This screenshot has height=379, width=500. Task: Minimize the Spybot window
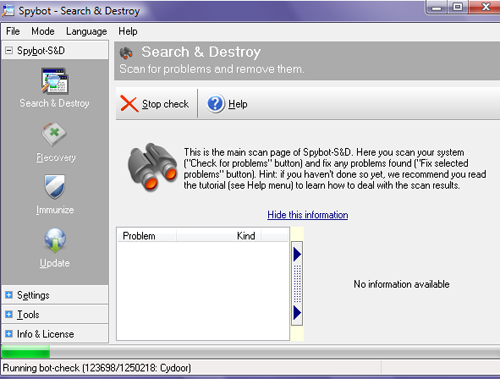[436, 7]
